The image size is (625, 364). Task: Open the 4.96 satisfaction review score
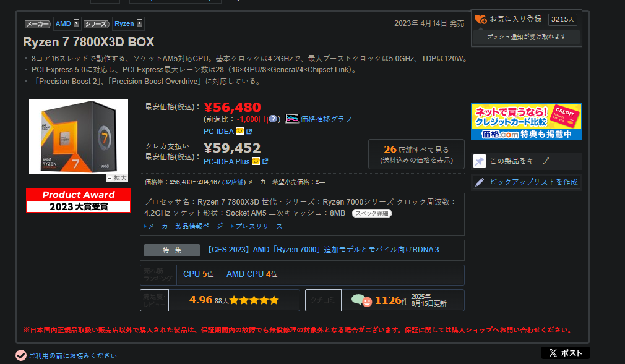point(200,300)
